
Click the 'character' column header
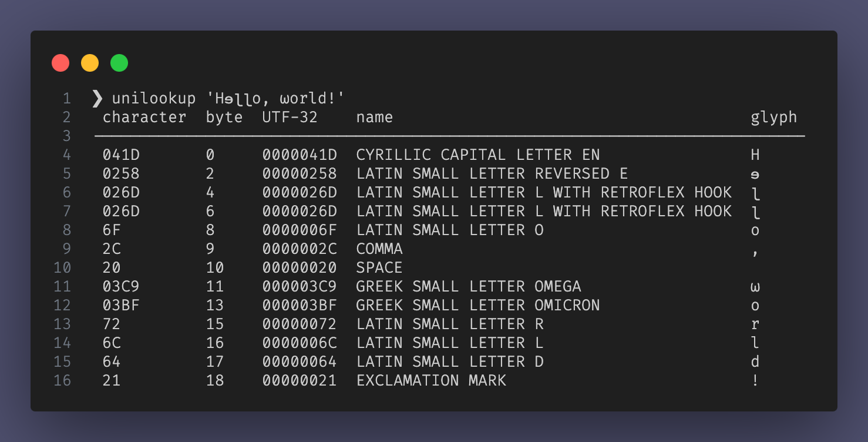(144, 117)
